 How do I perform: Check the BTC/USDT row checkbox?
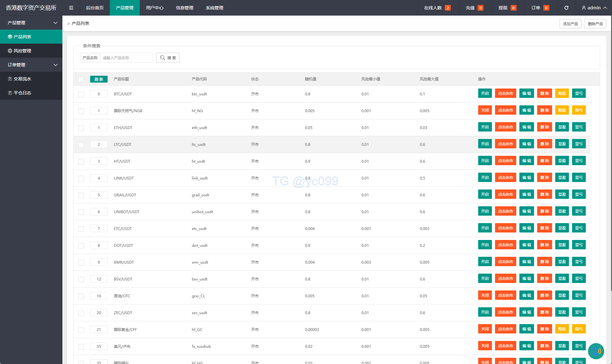point(81,94)
